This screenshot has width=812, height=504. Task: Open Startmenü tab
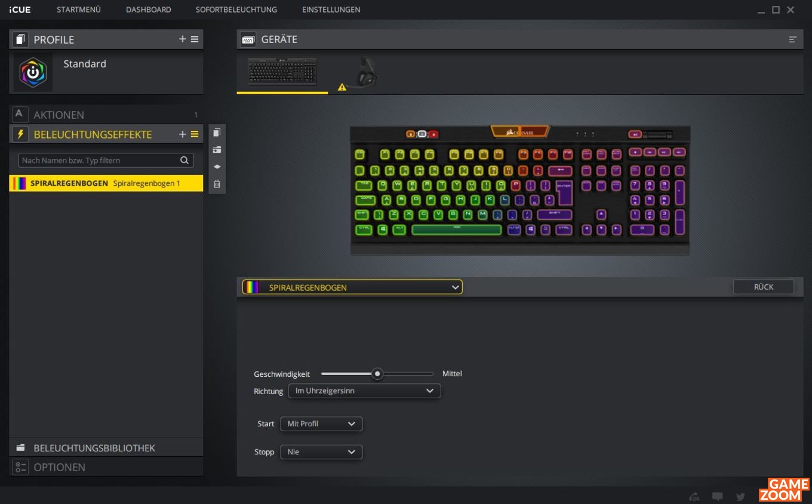coord(79,10)
